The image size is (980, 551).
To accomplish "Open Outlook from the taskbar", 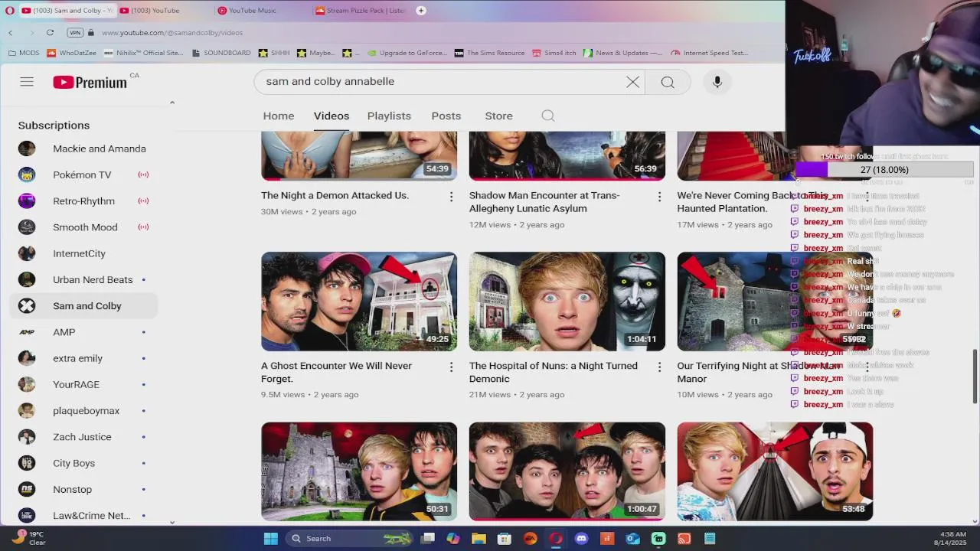I will pyautogui.click(x=632, y=539).
